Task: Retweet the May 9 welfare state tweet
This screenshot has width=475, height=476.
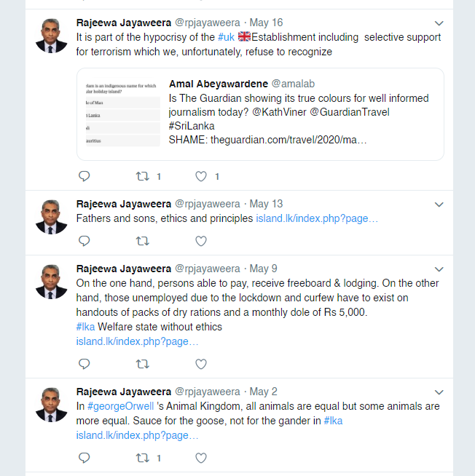Action: 142,364
